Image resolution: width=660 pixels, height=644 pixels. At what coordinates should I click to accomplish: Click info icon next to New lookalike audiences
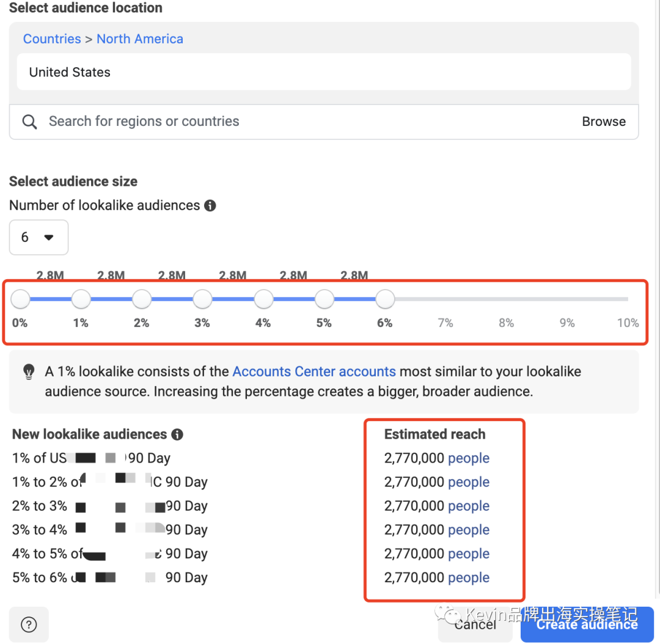(x=177, y=434)
